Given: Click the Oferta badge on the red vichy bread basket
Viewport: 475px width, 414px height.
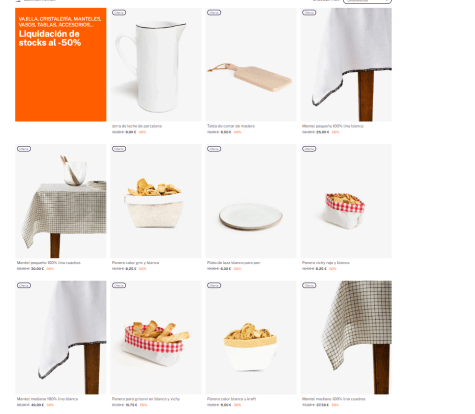Looking at the screenshot, I should click(309, 149).
